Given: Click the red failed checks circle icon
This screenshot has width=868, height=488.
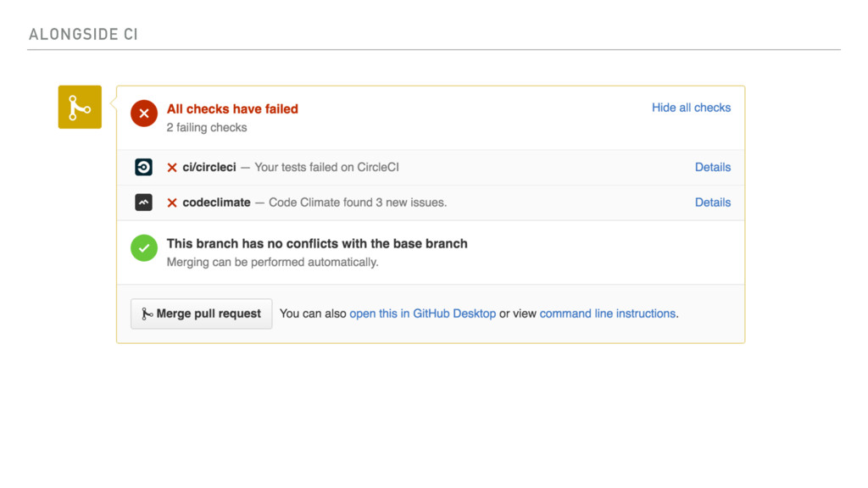Looking at the screenshot, I should (144, 114).
